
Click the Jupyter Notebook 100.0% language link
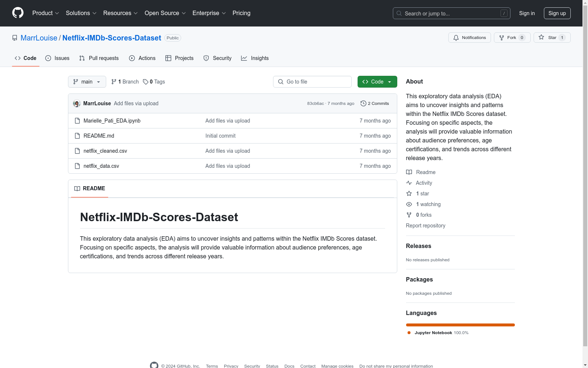[x=438, y=333]
